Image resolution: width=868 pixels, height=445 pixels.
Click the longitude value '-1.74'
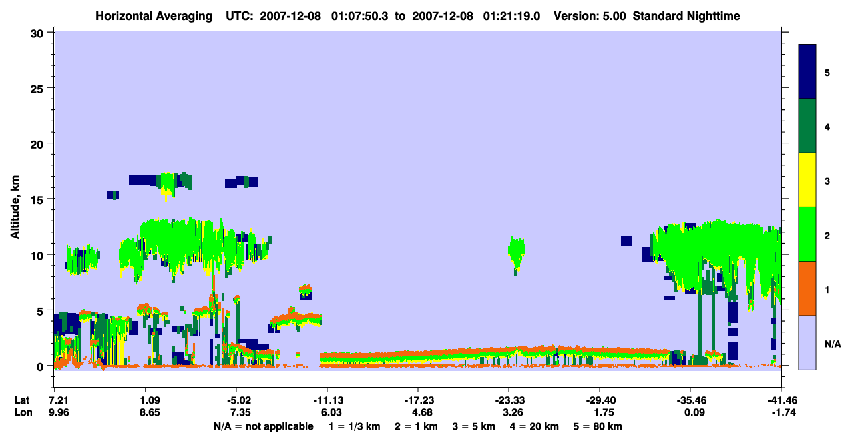click(x=783, y=413)
